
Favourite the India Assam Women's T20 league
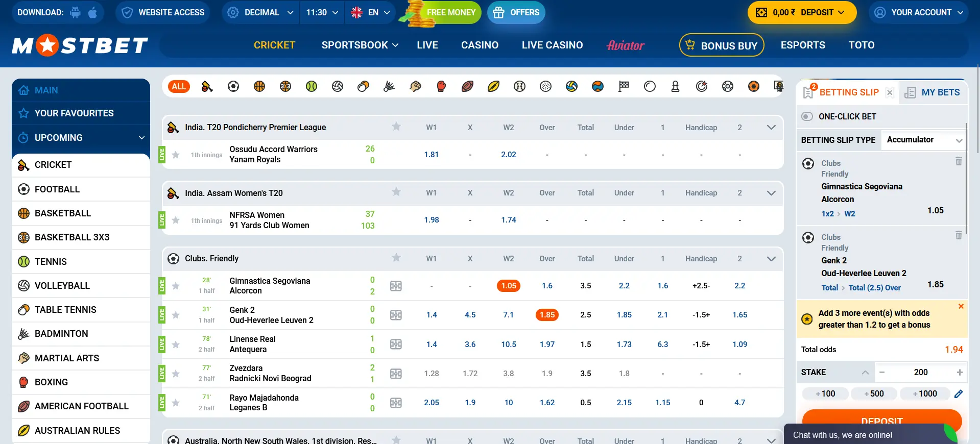coord(396,192)
